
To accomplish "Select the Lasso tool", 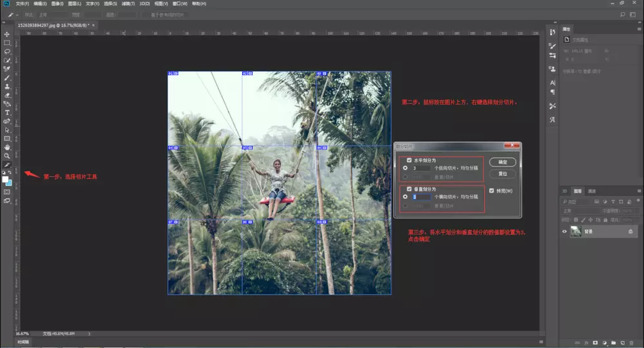I will click(x=7, y=51).
